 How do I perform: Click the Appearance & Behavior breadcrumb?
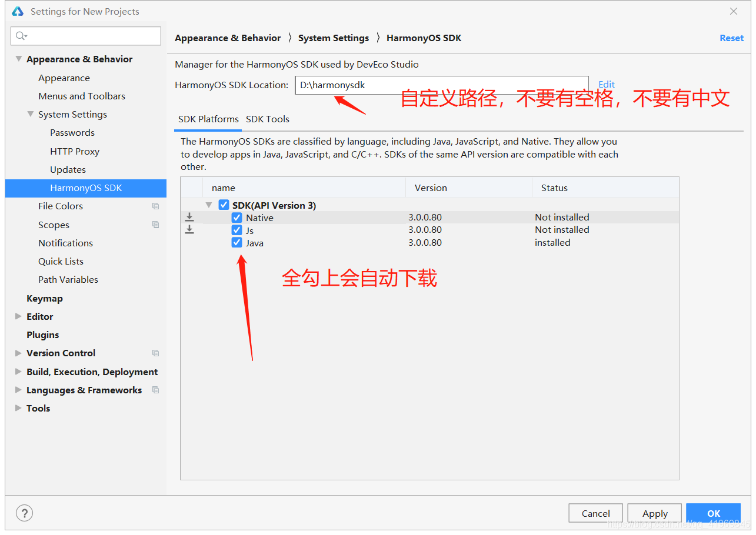228,38
